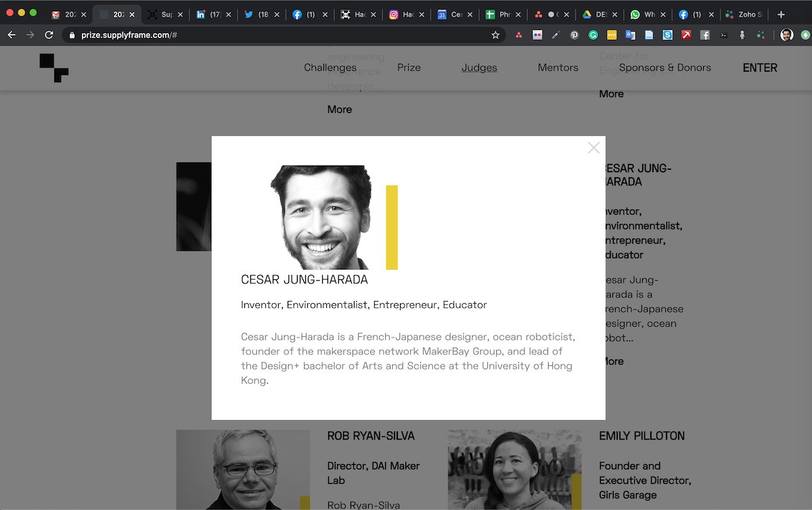This screenshot has height=510, width=812.
Task: Click the Supplyframe prize logo in header
Action: (x=54, y=68)
